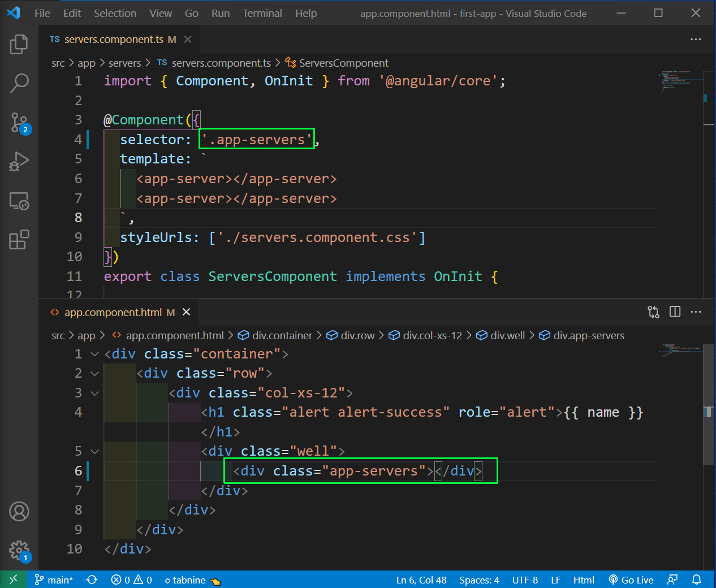Open the Terminal menu
Screen dimensions: 716x588
pyautogui.click(x=262, y=13)
